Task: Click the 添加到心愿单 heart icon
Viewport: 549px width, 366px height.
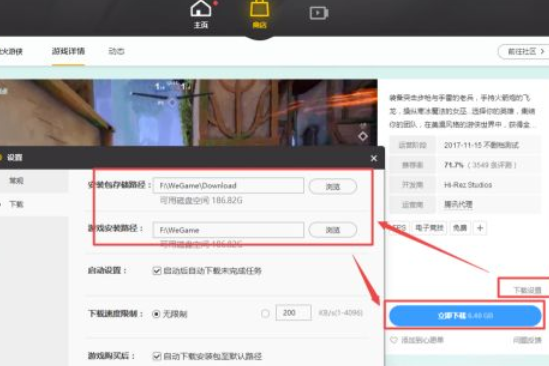Action: (x=394, y=340)
